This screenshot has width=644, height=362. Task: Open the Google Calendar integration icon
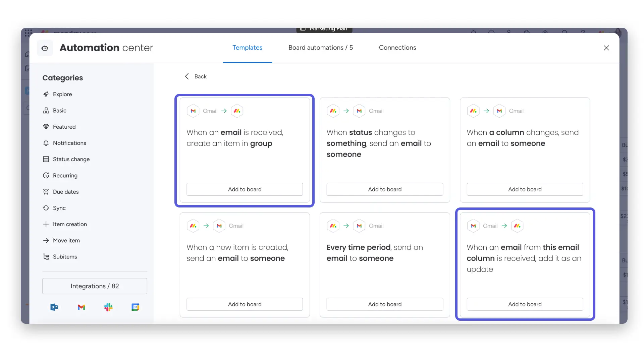coord(135,307)
